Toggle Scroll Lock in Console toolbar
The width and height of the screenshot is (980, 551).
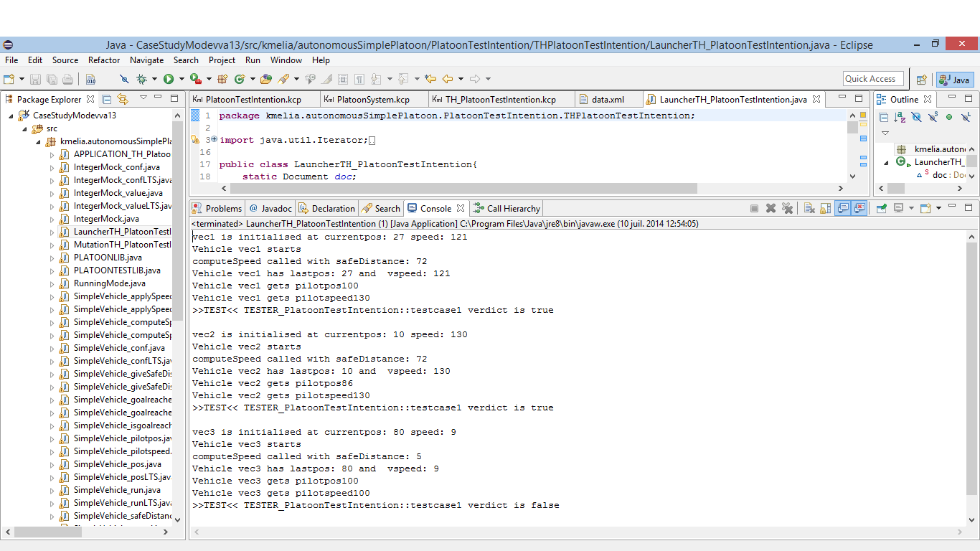click(826, 209)
